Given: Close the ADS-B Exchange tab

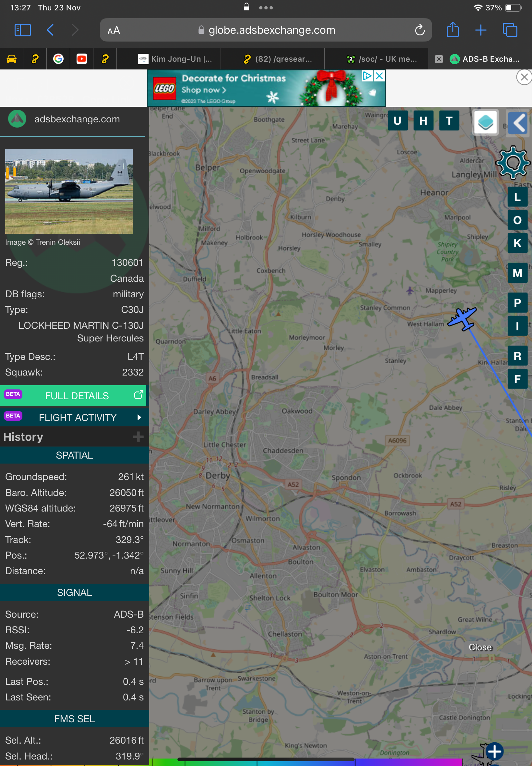Looking at the screenshot, I should tap(439, 59).
